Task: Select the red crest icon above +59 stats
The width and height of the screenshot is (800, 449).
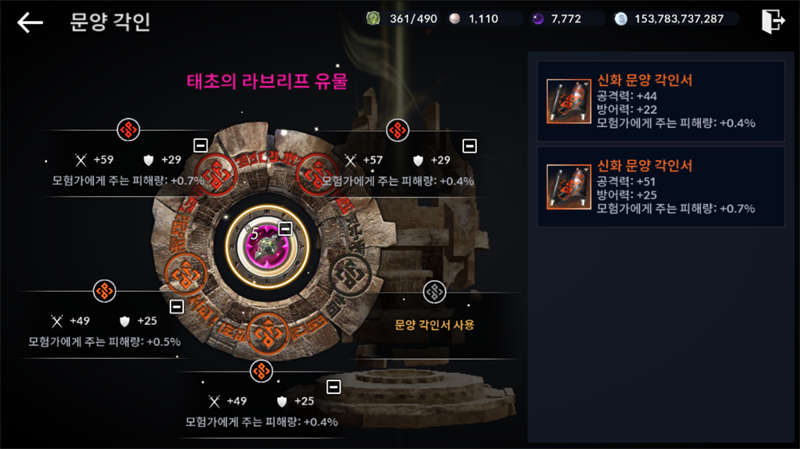Action: [x=129, y=130]
